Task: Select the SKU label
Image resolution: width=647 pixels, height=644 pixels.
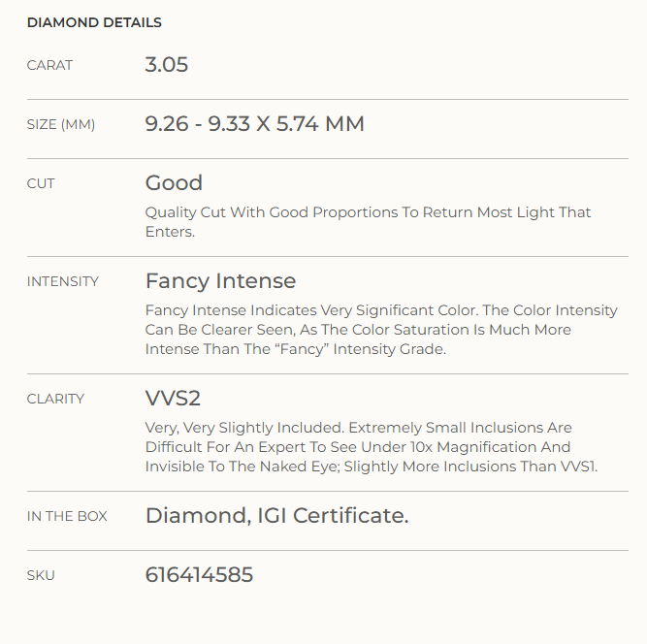Action: click(41, 575)
